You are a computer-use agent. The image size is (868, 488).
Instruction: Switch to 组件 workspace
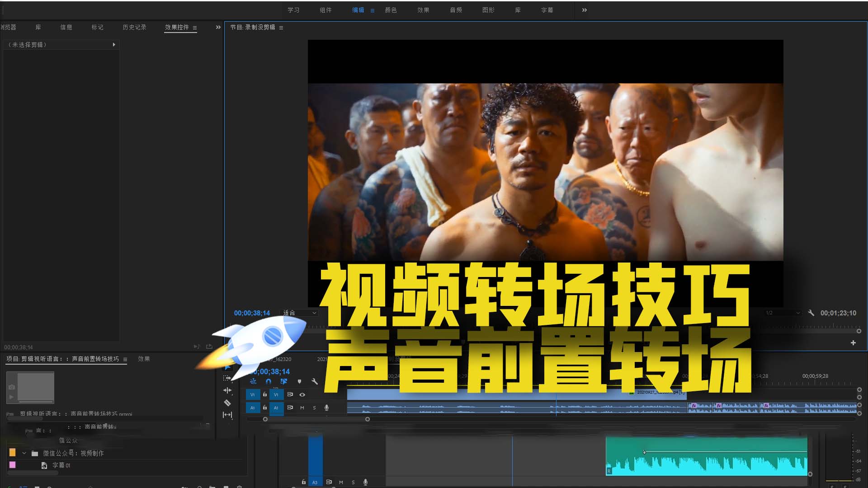pyautogui.click(x=325, y=10)
